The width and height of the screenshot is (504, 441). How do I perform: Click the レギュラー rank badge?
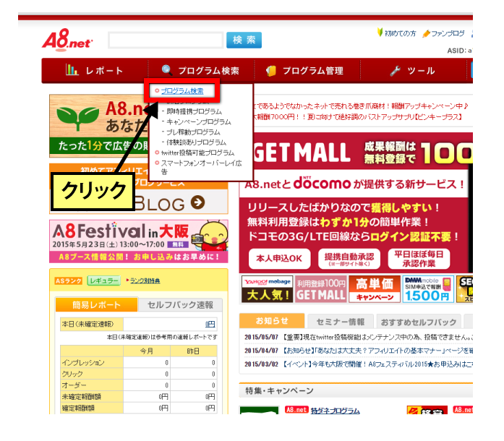104,281
